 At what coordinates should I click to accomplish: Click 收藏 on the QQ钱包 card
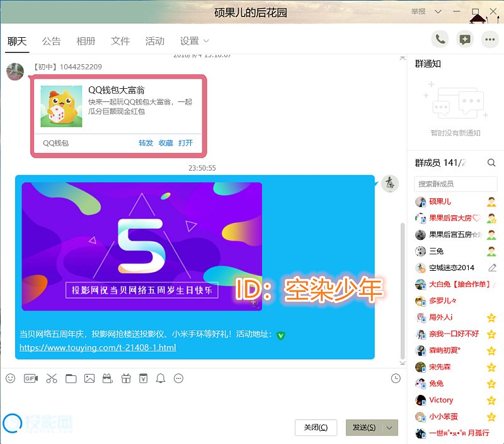(166, 143)
